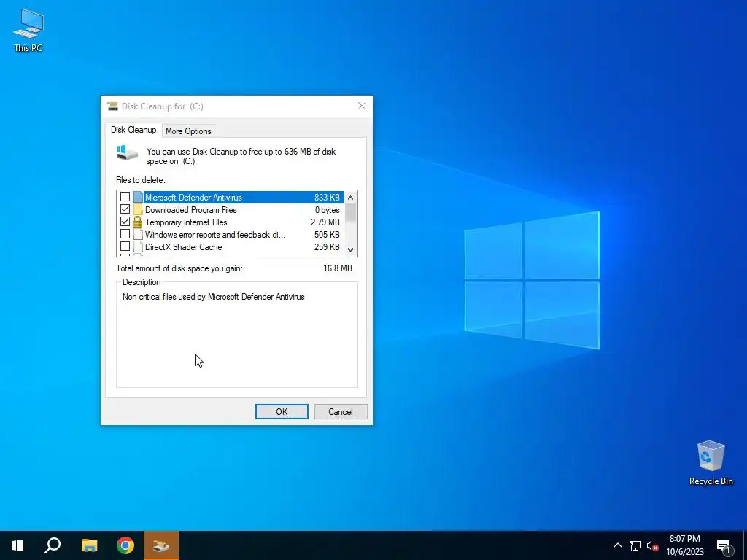Click the file list scroll down arrow
The height and width of the screenshot is (560, 747).
point(351,249)
